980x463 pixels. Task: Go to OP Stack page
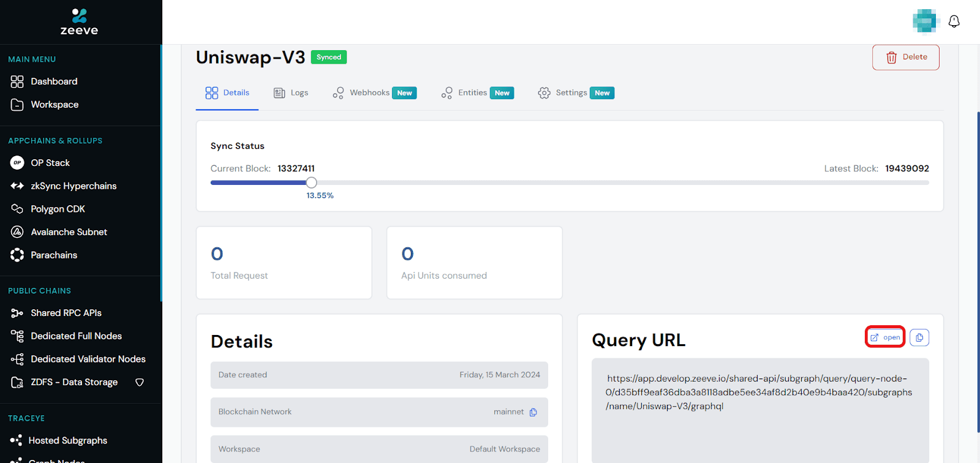coord(50,163)
